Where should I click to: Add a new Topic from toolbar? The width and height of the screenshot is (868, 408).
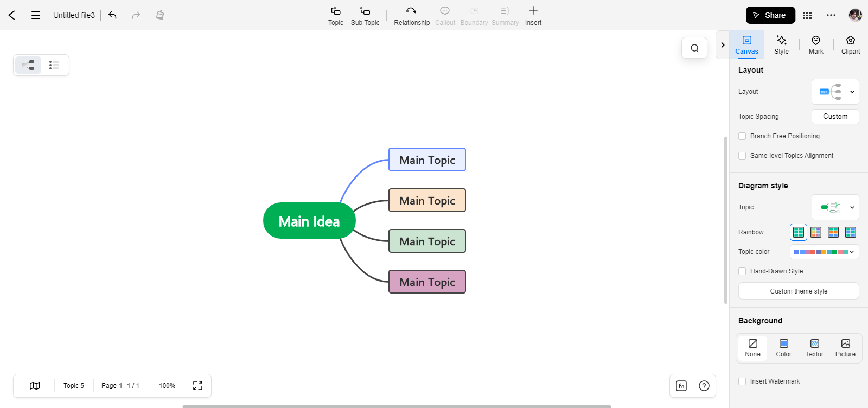(x=336, y=16)
